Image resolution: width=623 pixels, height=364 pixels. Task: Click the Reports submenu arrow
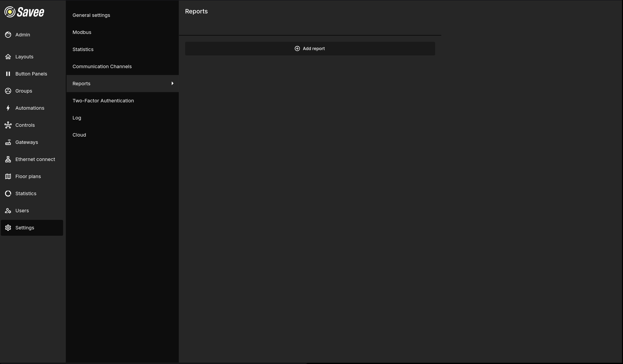(x=172, y=84)
